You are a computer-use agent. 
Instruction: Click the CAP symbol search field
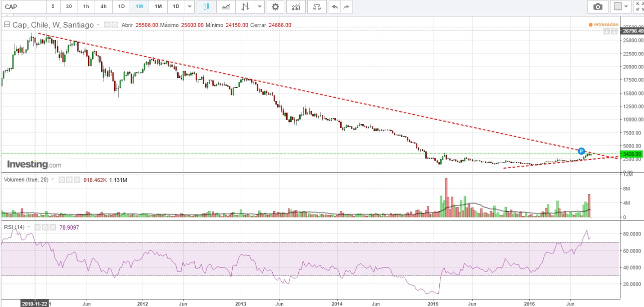(x=23, y=6)
